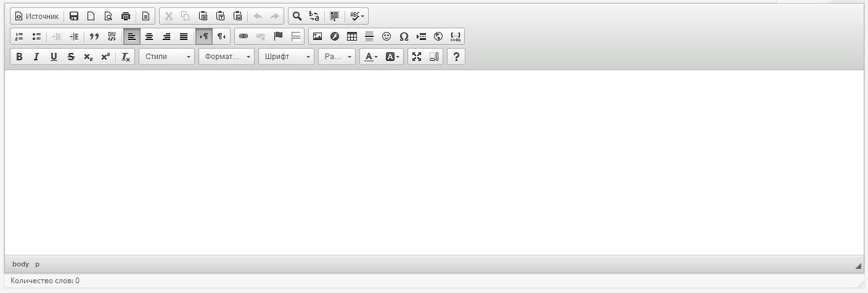This screenshot has width=868, height=293.
Task: Set text direction right-to-left
Action: point(221,36)
